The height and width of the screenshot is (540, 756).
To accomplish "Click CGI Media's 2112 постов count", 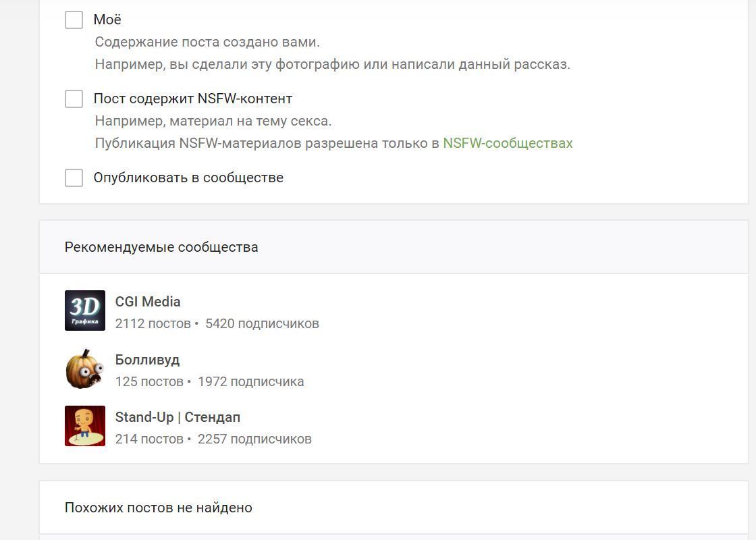I will [x=153, y=323].
